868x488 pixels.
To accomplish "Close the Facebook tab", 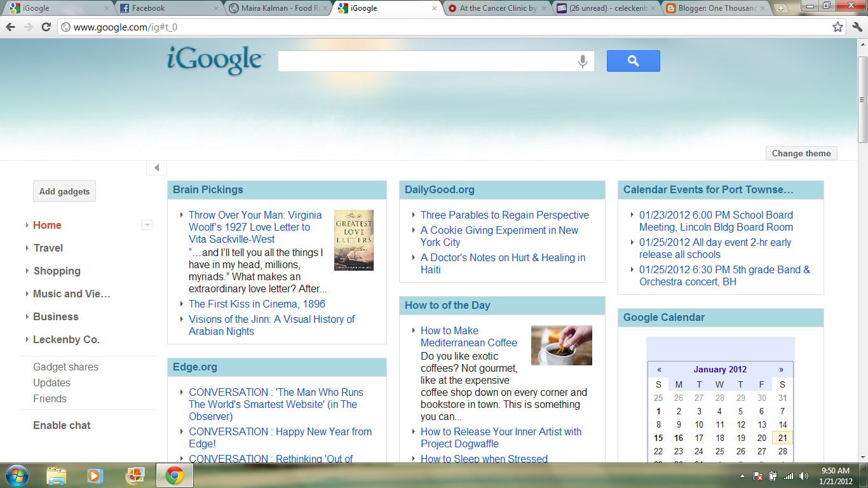I will [215, 8].
